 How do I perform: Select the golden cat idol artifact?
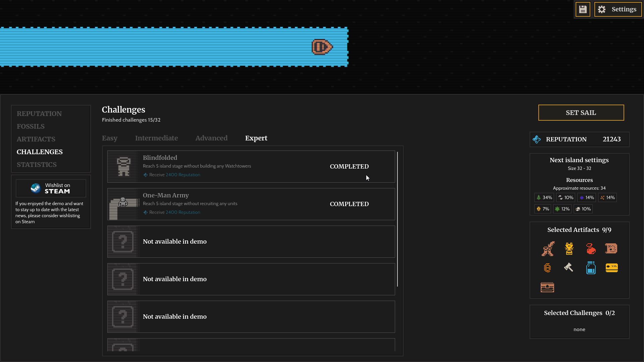[x=569, y=249]
